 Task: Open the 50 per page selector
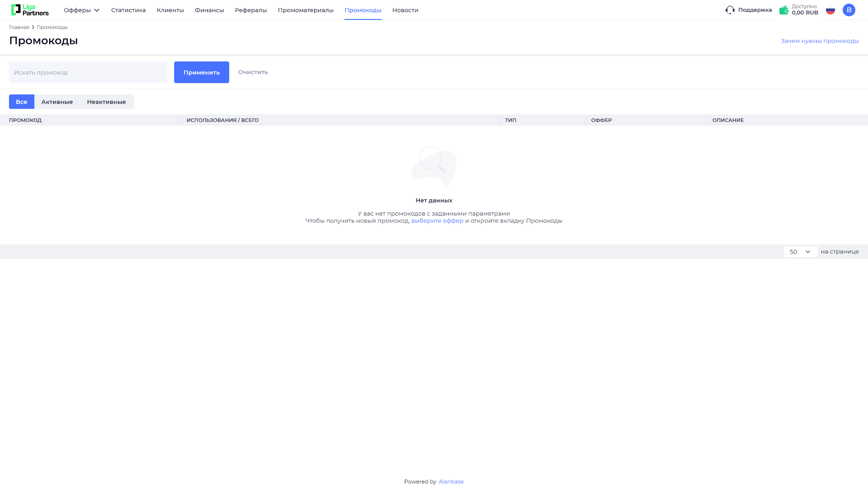click(x=800, y=252)
